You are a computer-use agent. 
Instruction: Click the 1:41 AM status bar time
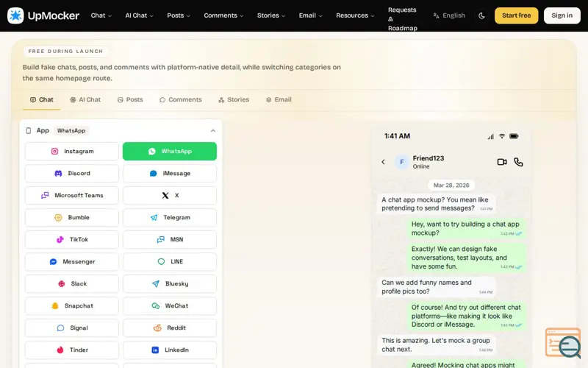pyautogui.click(x=397, y=136)
